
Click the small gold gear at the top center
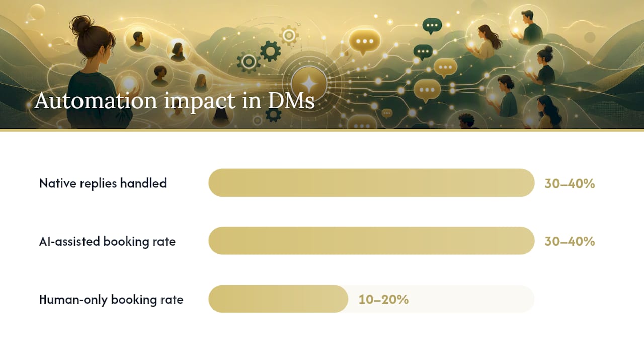point(289,36)
